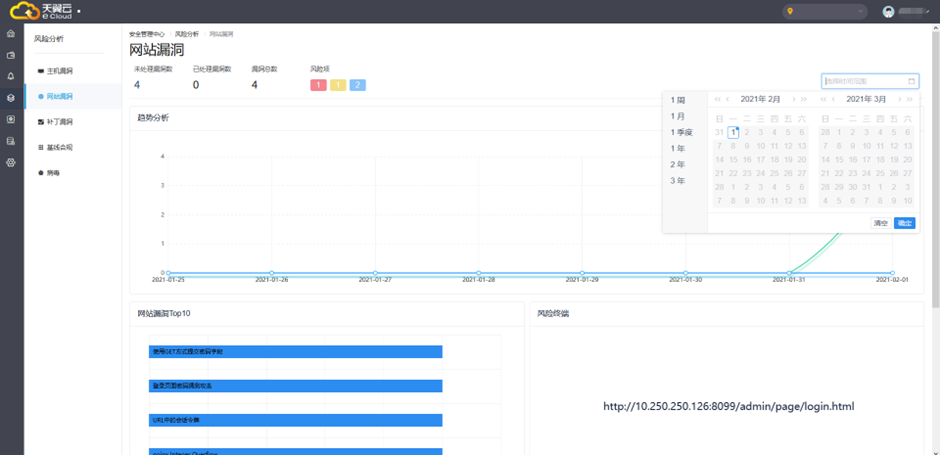Screen dimensions: 940x455
Task: Click the calendar icon in date range field
Action: click(x=911, y=81)
